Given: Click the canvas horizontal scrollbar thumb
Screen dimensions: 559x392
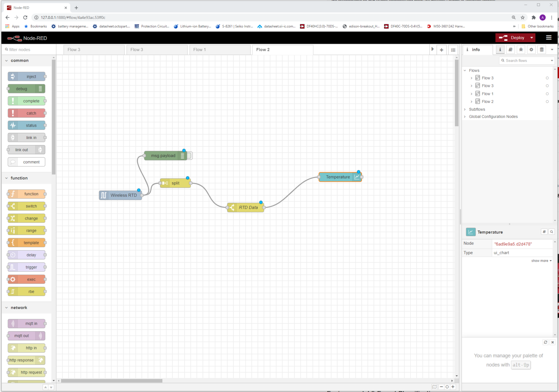Looking at the screenshot, I should 111,381.
